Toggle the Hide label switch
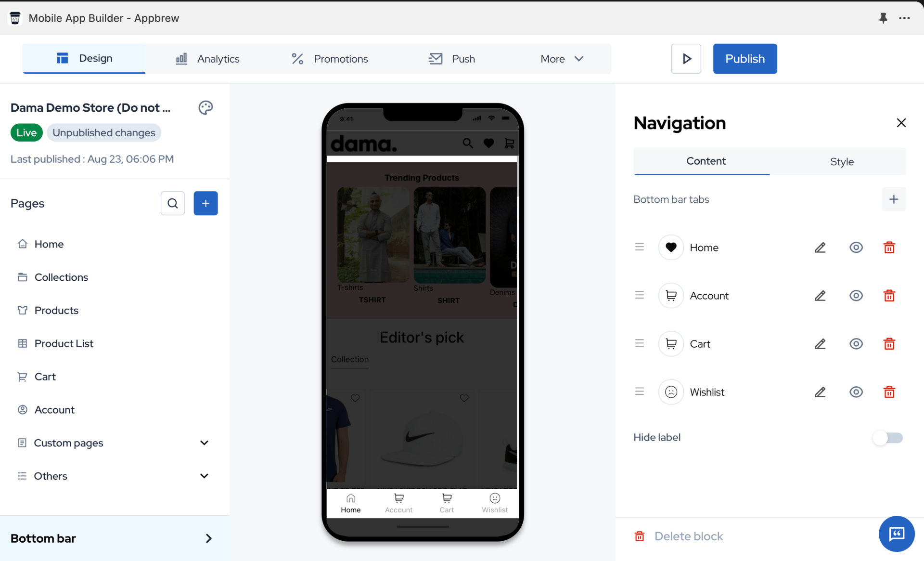The width and height of the screenshot is (924, 561). click(x=888, y=438)
